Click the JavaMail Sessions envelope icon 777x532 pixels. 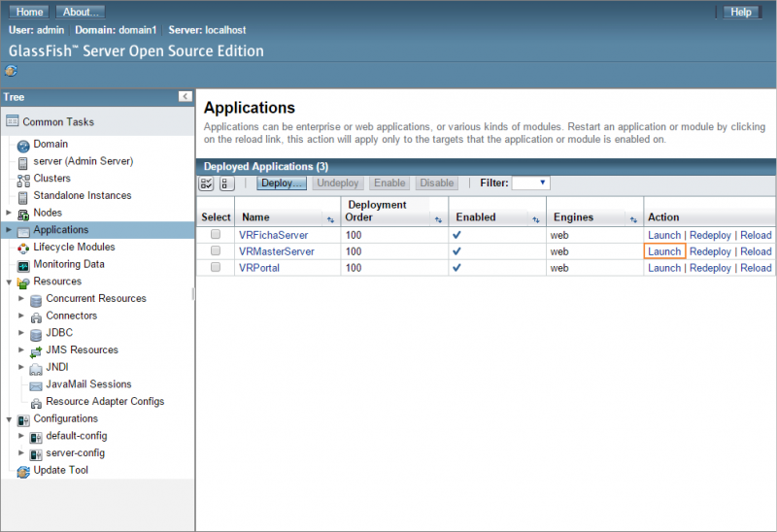(36, 385)
